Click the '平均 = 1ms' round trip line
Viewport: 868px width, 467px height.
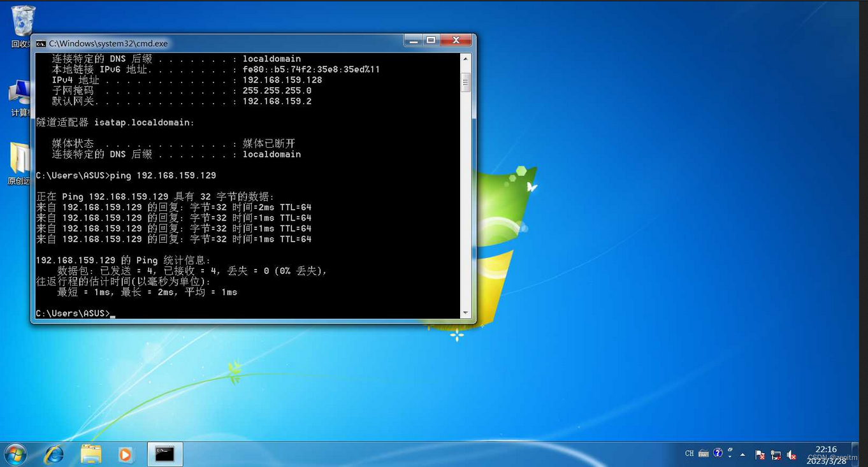[147, 292]
